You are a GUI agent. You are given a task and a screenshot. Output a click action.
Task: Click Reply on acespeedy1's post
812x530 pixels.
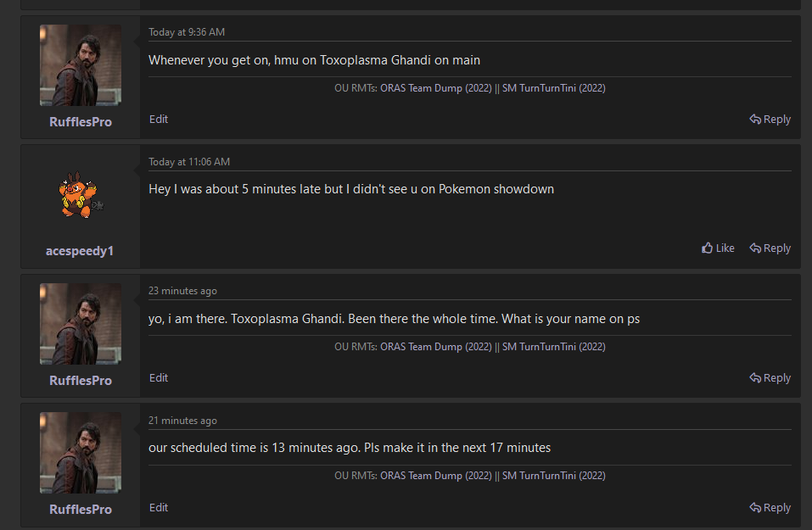tap(770, 248)
